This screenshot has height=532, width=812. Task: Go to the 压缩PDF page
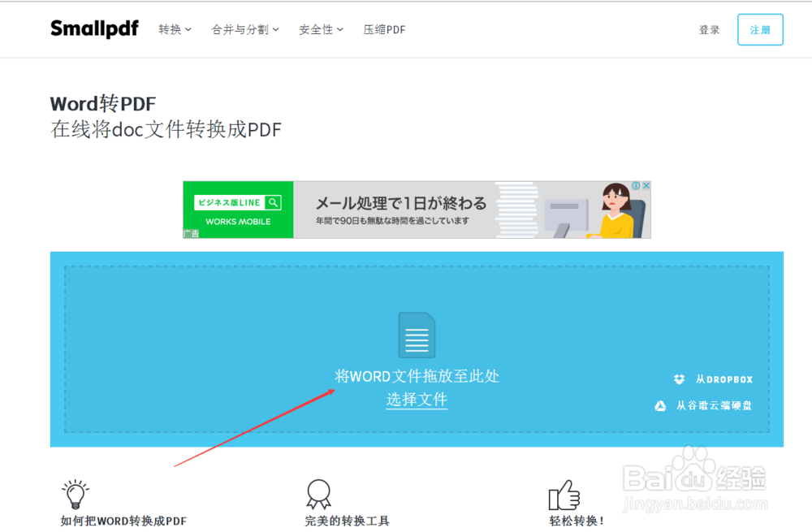click(384, 28)
